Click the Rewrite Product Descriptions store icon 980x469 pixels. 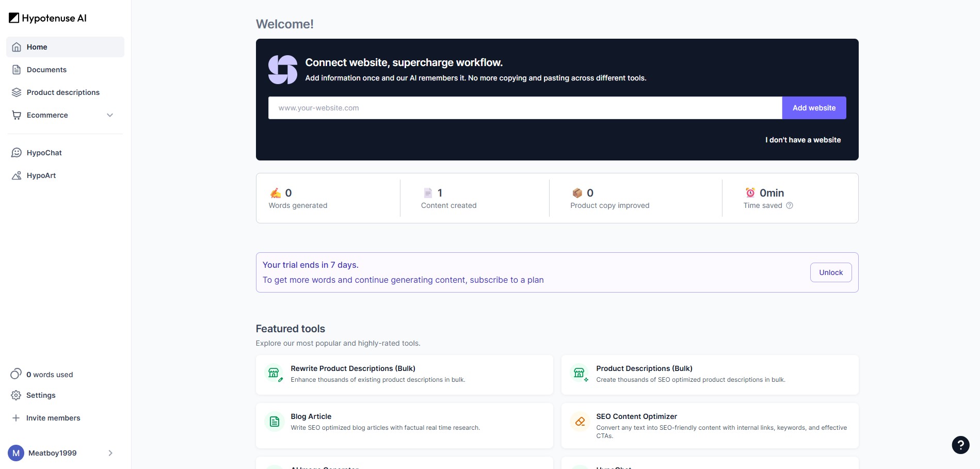point(274,373)
